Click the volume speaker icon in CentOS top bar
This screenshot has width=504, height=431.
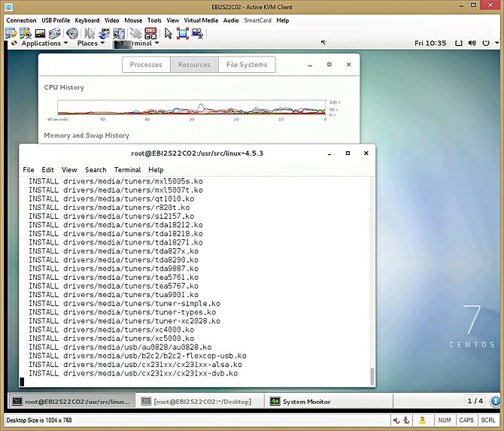472,43
